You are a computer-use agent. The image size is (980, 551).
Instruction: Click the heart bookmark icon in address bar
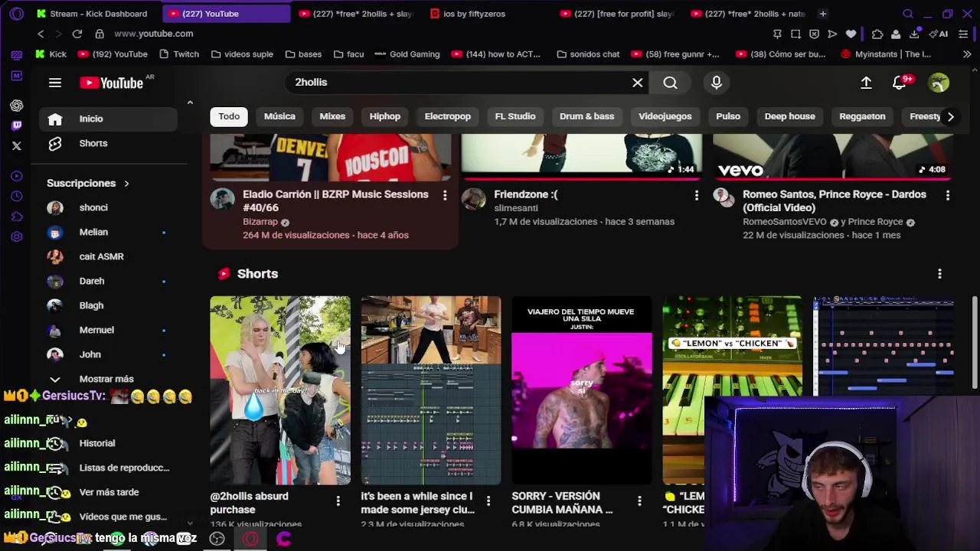[x=851, y=34]
